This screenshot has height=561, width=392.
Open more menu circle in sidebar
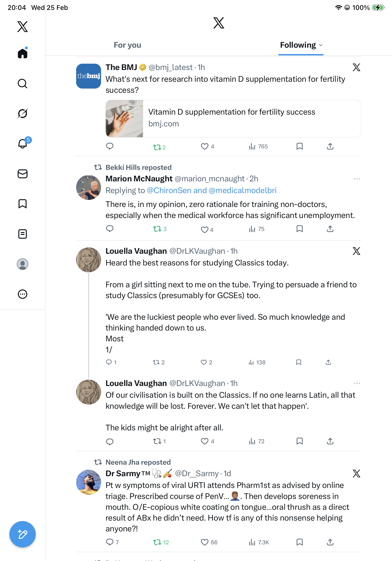(x=23, y=294)
